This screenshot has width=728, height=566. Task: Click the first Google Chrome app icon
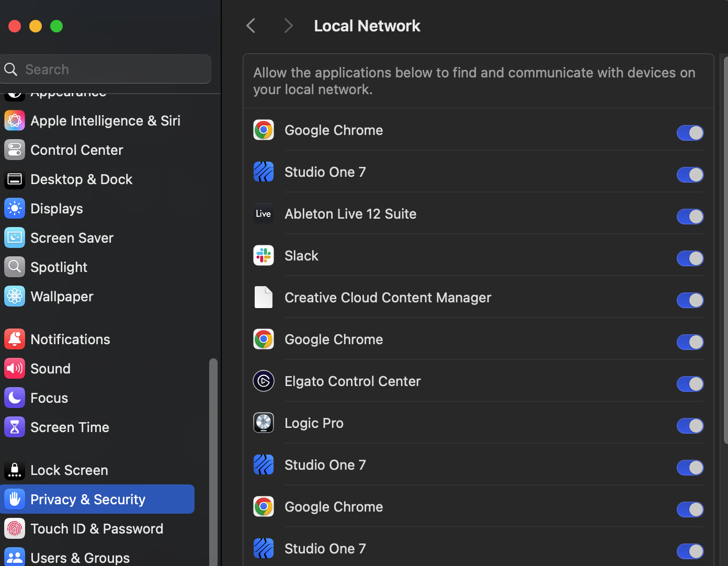pos(264,130)
